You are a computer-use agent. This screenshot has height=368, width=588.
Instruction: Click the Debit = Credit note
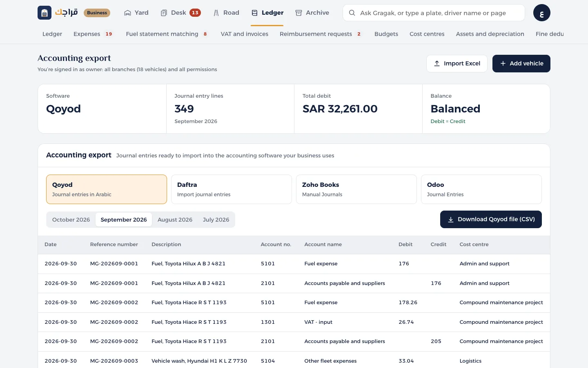pos(448,121)
